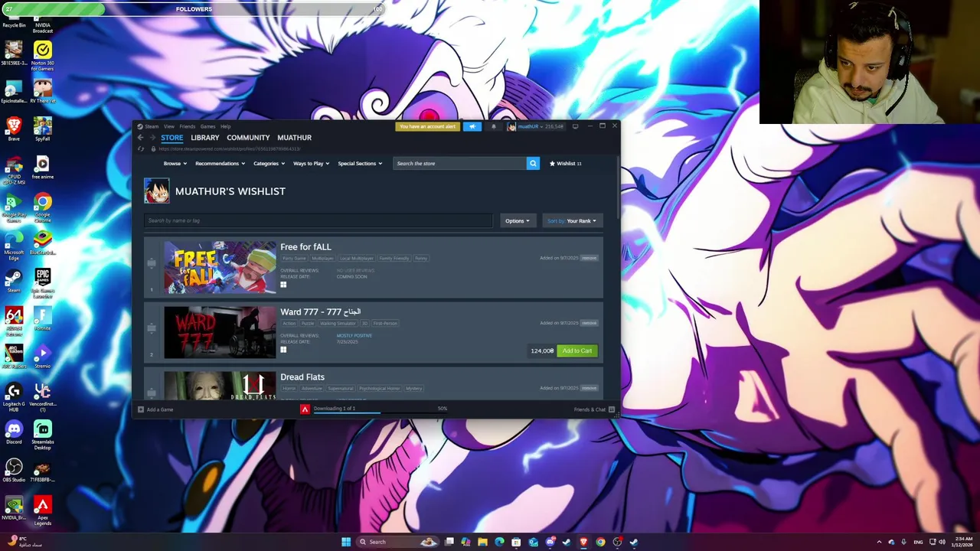Focus the Search by name or tag field
This screenshot has height=551, width=980.
pos(318,220)
